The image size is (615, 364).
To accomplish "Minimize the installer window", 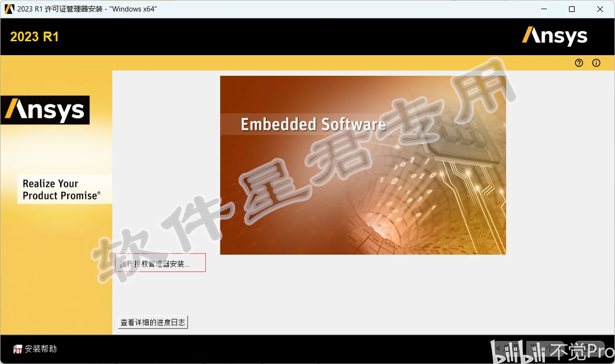I will 544,9.
